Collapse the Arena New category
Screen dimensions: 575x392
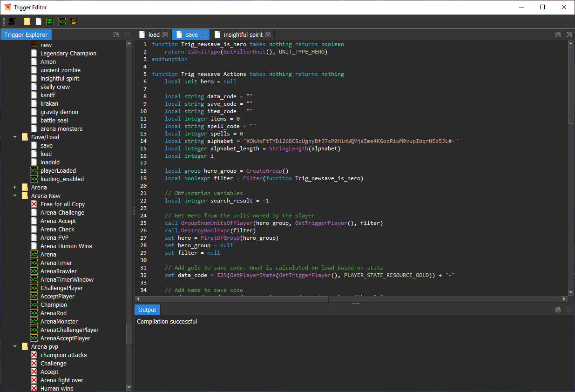coord(15,196)
